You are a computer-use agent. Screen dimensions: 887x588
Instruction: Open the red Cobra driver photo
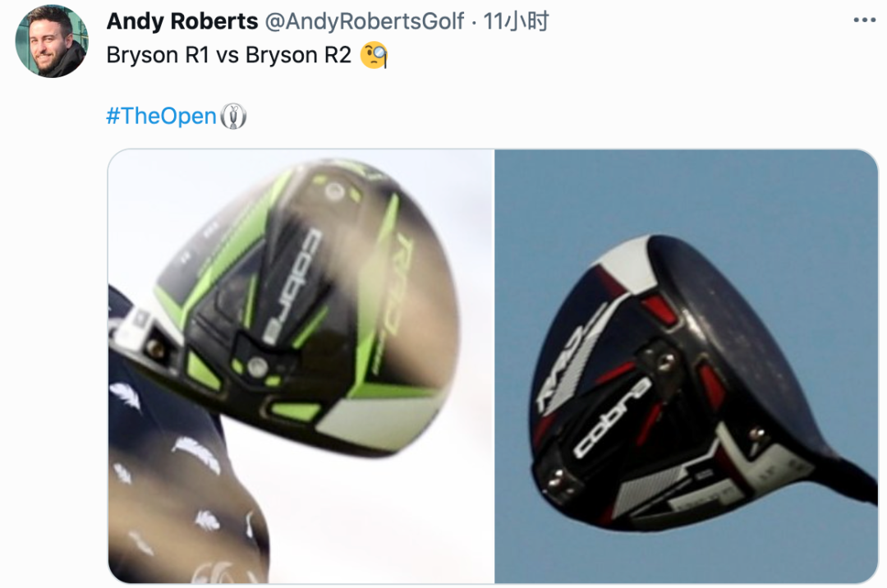pyautogui.click(x=686, y=365)
